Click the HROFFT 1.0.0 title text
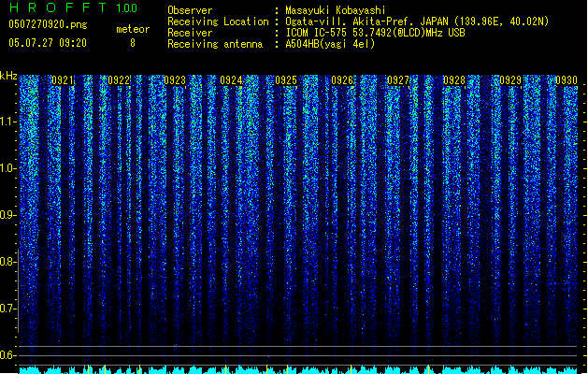588x374 pixels. (73, 7)
